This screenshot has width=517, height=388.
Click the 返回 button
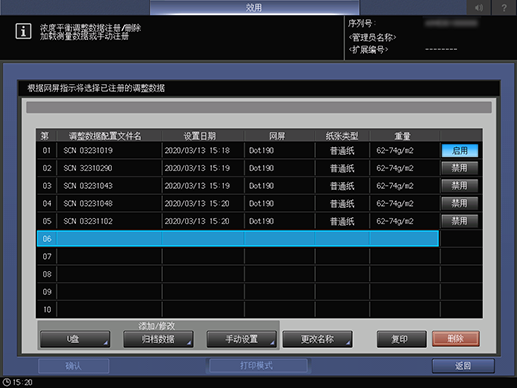463,366
